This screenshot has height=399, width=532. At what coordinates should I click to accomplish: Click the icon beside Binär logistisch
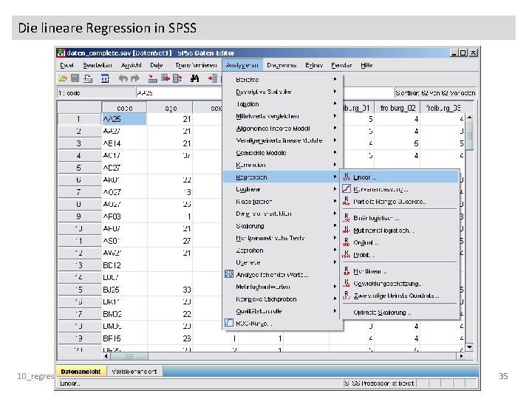[x=346, y=217]
